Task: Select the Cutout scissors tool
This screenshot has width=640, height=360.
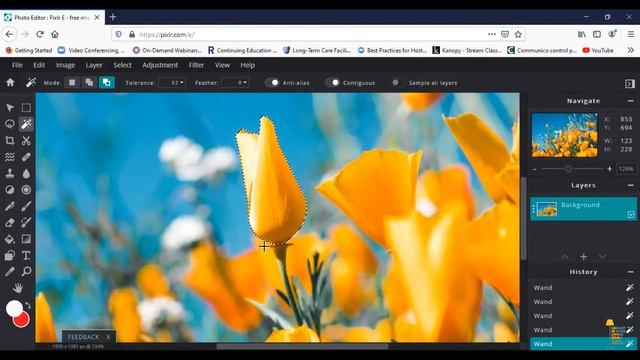Action: click(26, 141)
